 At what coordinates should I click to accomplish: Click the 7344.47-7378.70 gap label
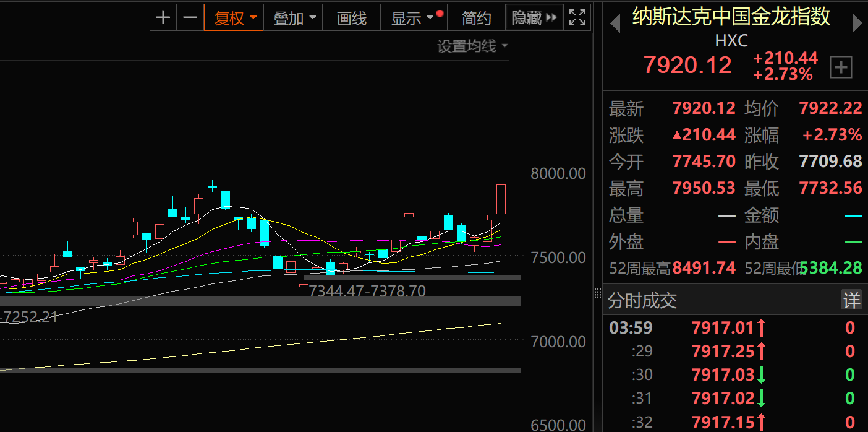[x=367, y=290]
